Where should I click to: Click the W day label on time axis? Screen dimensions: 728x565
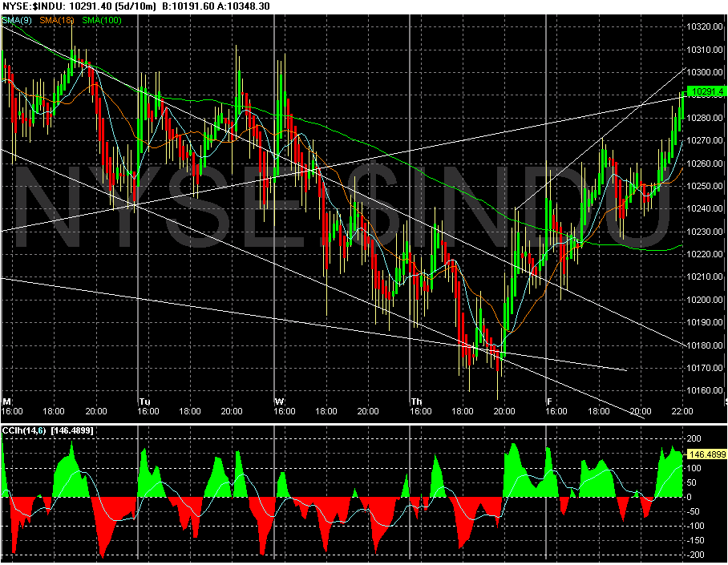(x=279, y=402)
